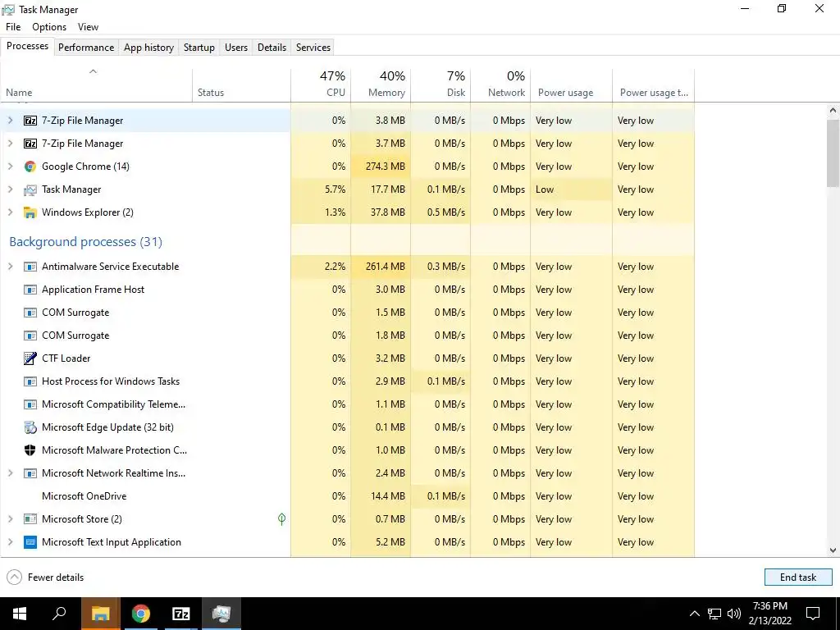Click the first 7-Zip File Manager icon
Image resolution: width=840 pixels, height=630 pixels.
click(x=30, y=121)
